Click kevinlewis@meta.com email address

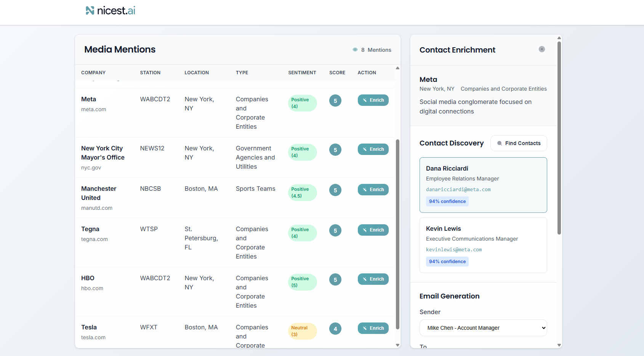pos(454,249)
